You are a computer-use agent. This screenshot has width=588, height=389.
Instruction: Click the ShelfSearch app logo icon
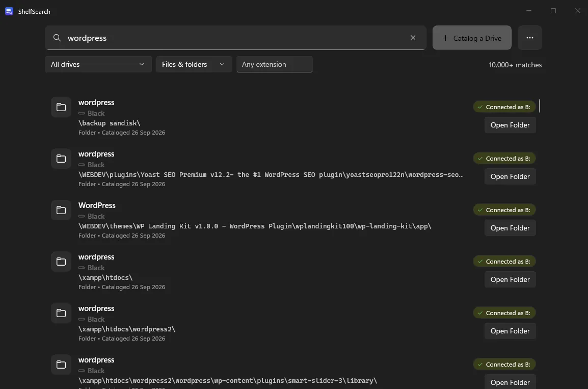tap(9, 11)
